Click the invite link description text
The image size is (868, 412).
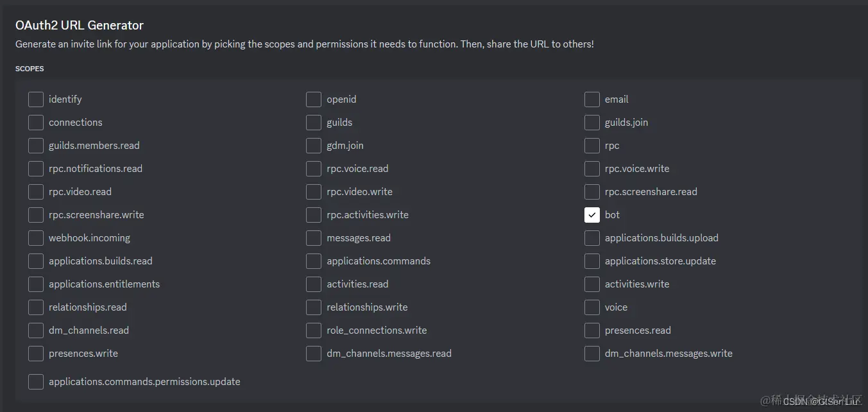click(305, 44)
